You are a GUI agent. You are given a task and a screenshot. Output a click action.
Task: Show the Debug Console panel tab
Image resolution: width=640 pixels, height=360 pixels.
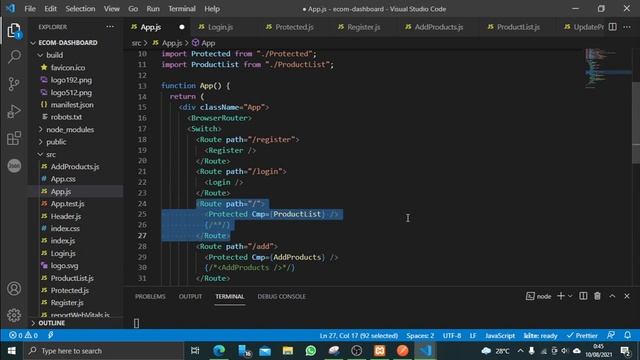[281, 296]
